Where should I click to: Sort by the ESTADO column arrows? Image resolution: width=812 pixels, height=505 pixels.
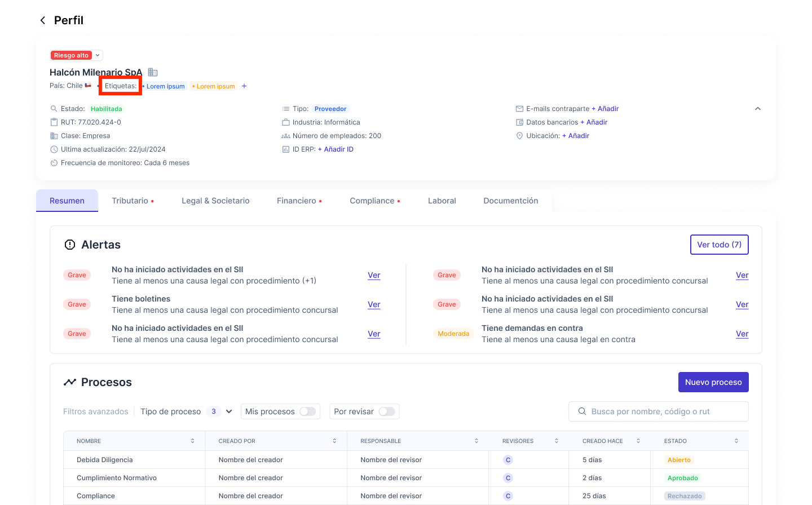click(x=736, y=441)
